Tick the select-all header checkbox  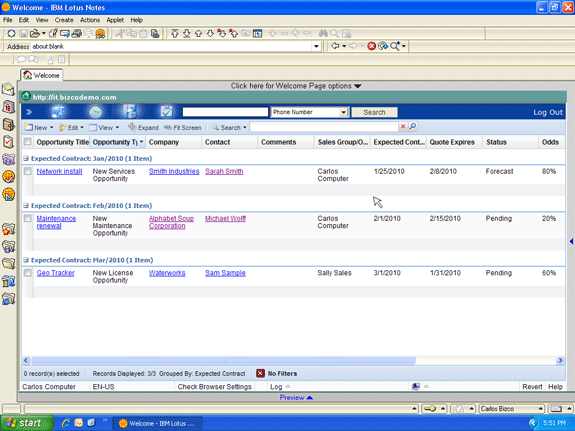28,142
